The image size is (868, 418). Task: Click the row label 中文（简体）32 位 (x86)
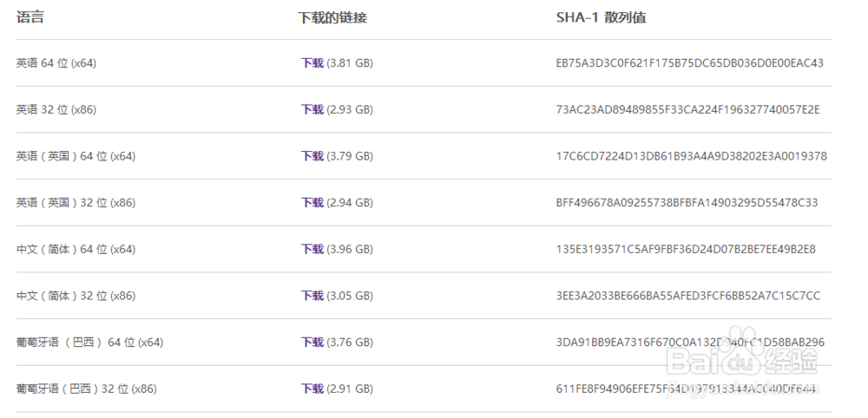[x=76, y=295]
